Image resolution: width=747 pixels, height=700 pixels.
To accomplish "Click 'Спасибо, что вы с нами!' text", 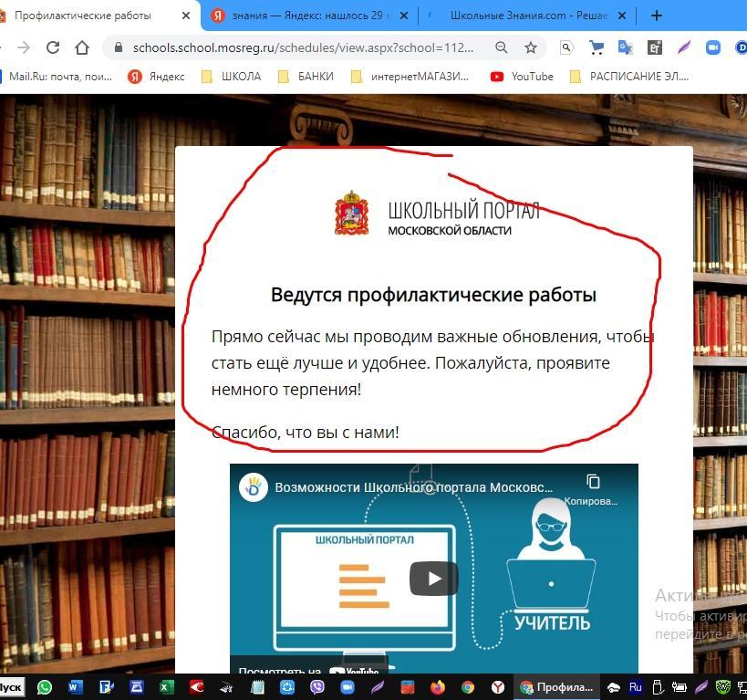I will 305,432.
